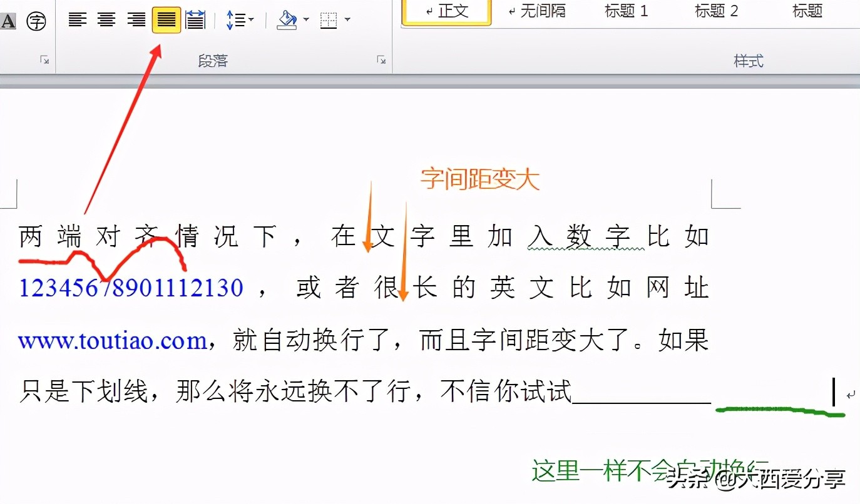Click the www.toutiao.com hyperlink in document

coord(113,341)
